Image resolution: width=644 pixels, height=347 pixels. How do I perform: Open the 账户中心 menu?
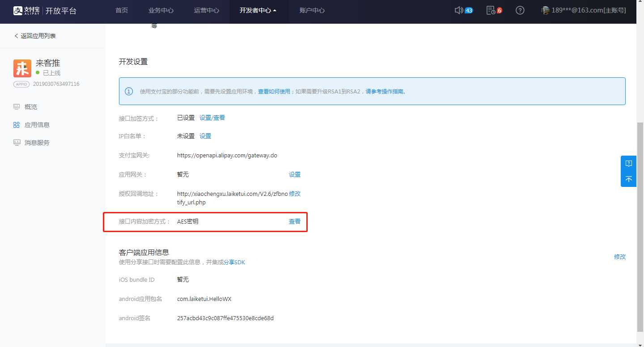312,10
